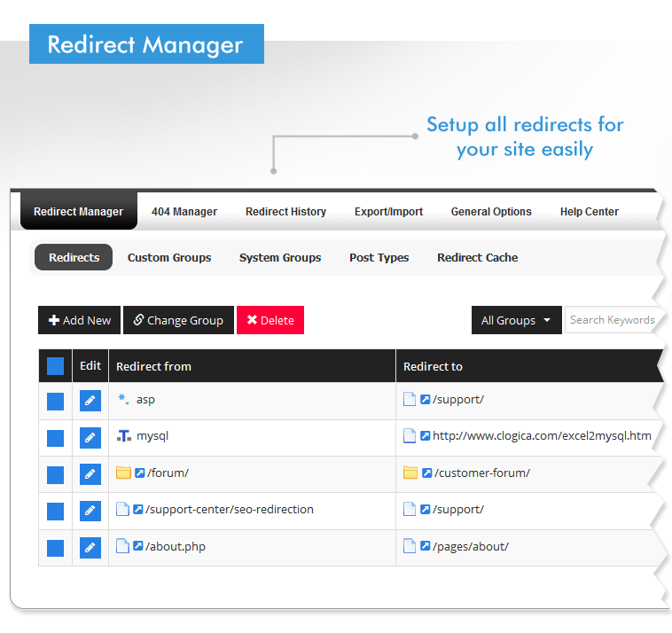Click the edit pencil icon for asp redirect
672x633 pixels.
(x=90, y=401)
